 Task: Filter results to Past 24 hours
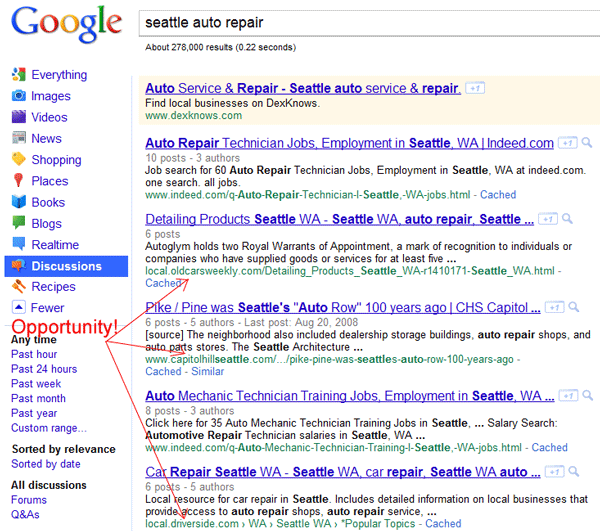(x=44, y=369)
